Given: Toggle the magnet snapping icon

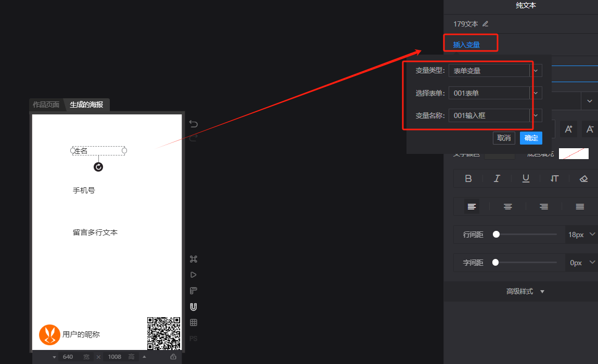Looking at the screenshot, I should coord(194,307).
